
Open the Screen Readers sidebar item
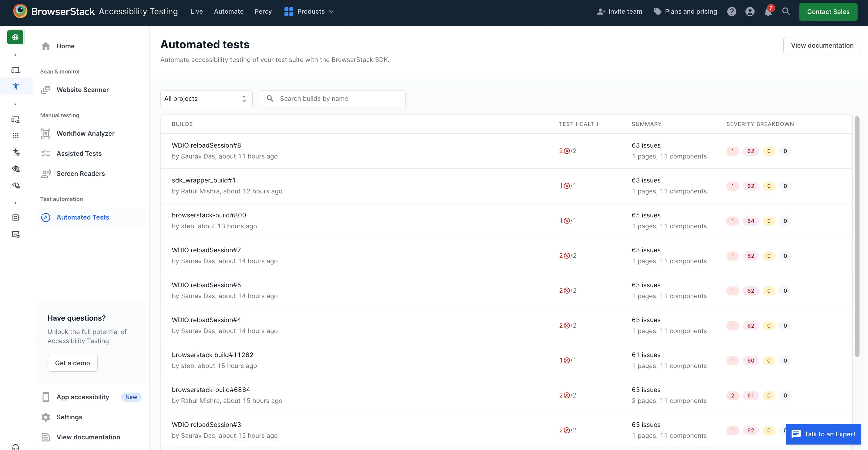pyautogui.click(x=81, y=174)
